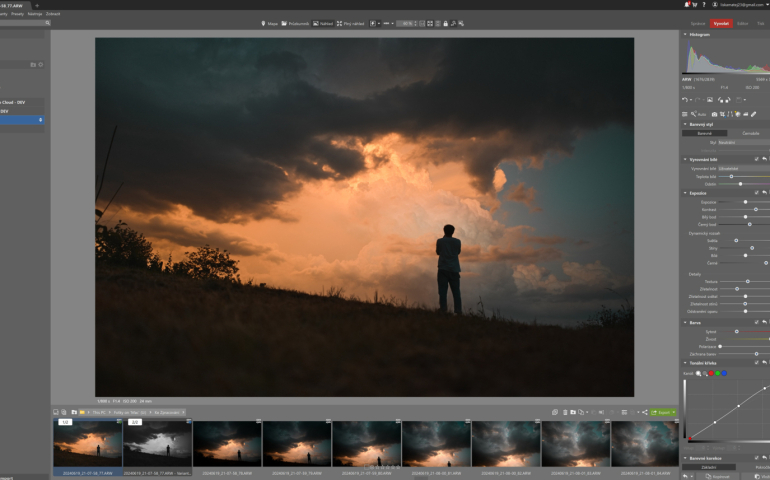The height and width of the screenshot is (480, 770).
Task: Switch to the Správce module tab
Action: [x=697, y=24]
